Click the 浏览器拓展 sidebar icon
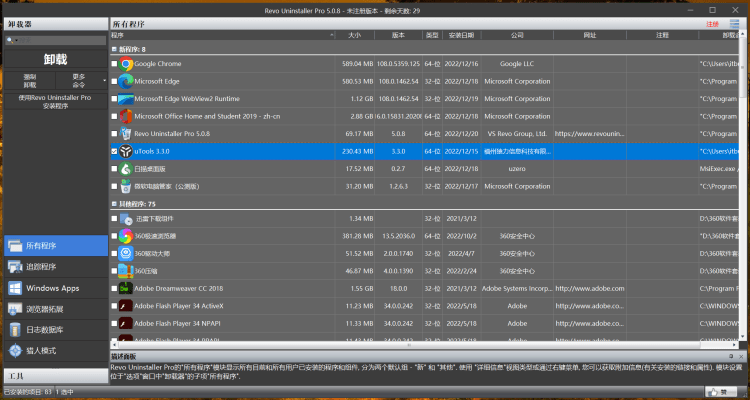750x400 pixels. click(x=15, y=309)
